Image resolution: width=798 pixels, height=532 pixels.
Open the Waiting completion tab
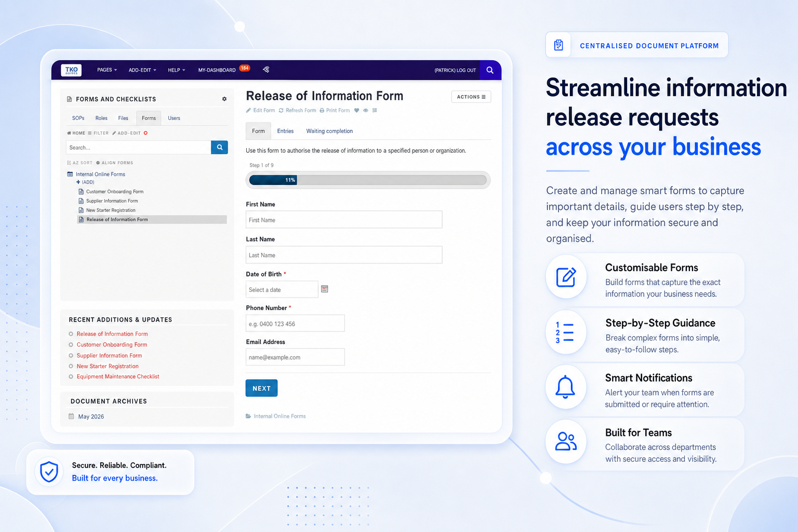pos(329,131)
